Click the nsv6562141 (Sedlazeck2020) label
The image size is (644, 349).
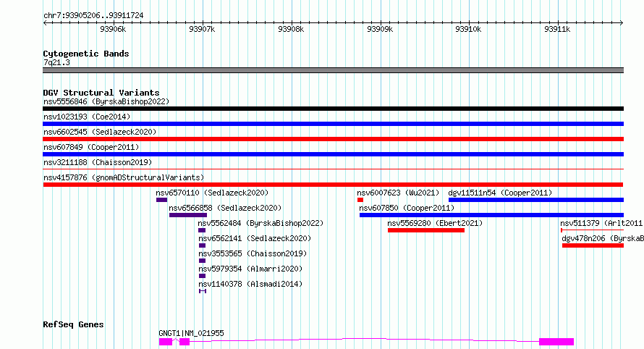pos(255,238)
